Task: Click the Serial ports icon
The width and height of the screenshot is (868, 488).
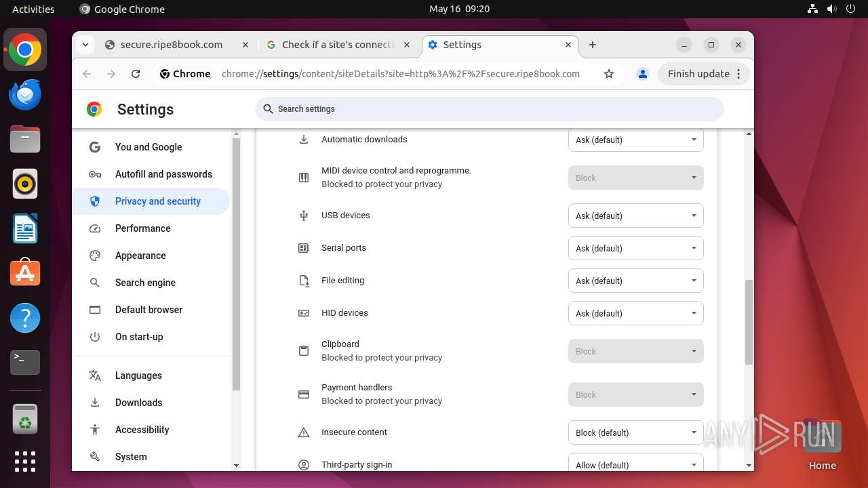Action: 304,248
